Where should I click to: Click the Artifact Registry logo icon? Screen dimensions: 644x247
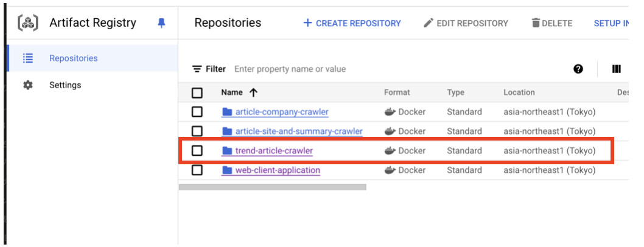click(x=27, y=23)
